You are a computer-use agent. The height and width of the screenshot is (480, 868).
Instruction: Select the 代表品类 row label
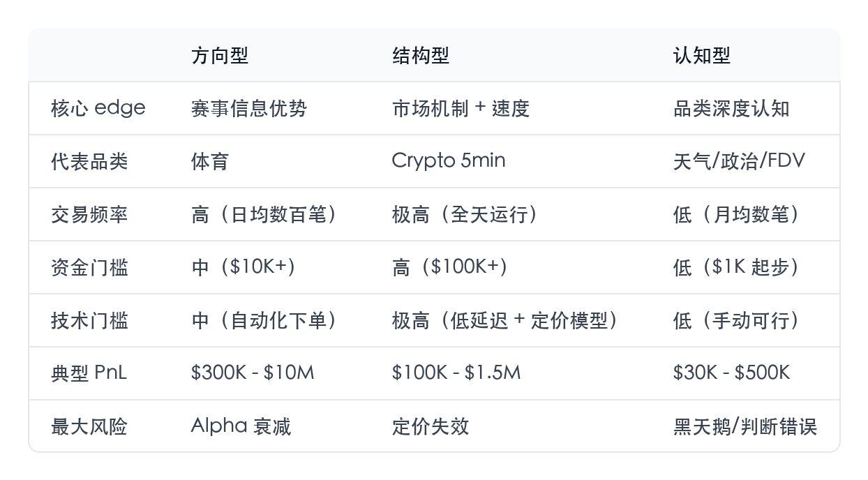(x=89, y=161)
